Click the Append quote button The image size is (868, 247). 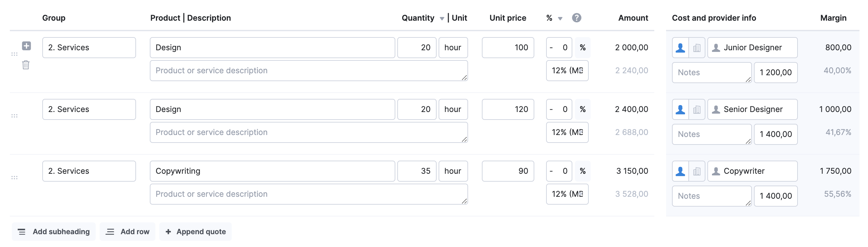pyautogui.click(x=195, y=232)
